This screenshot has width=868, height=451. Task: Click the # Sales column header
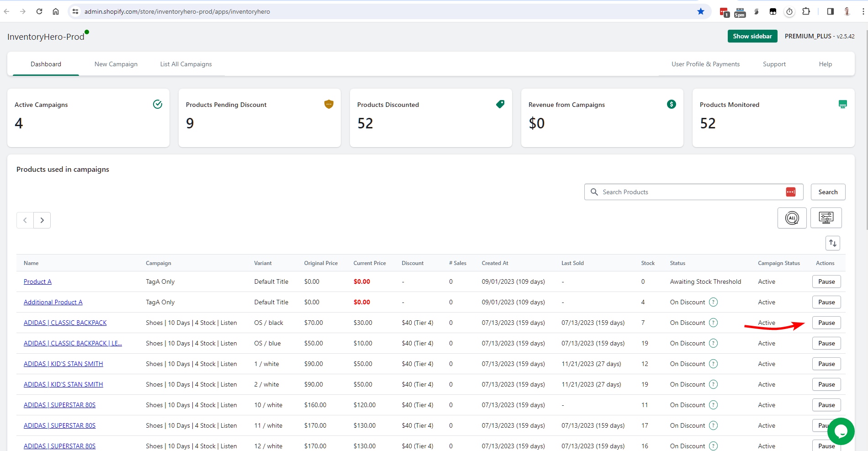(x=457, y=263)
